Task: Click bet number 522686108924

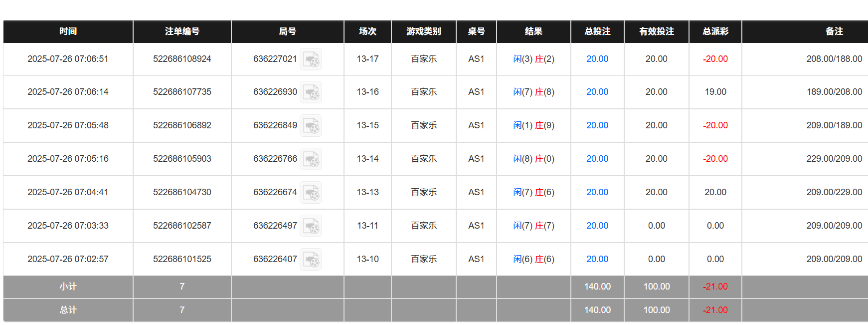Action: click(182, 59)
